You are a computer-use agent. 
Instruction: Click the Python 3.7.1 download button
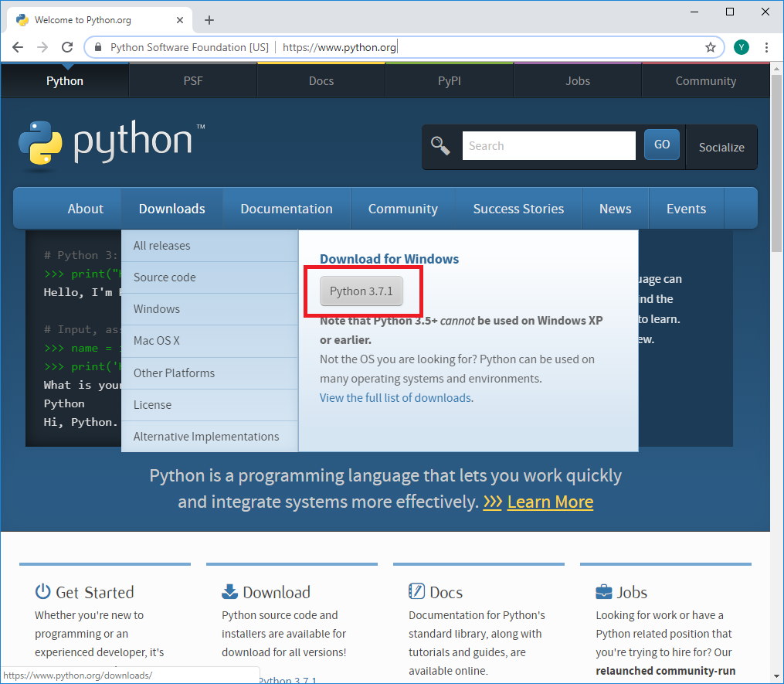(x=361, y=291)
